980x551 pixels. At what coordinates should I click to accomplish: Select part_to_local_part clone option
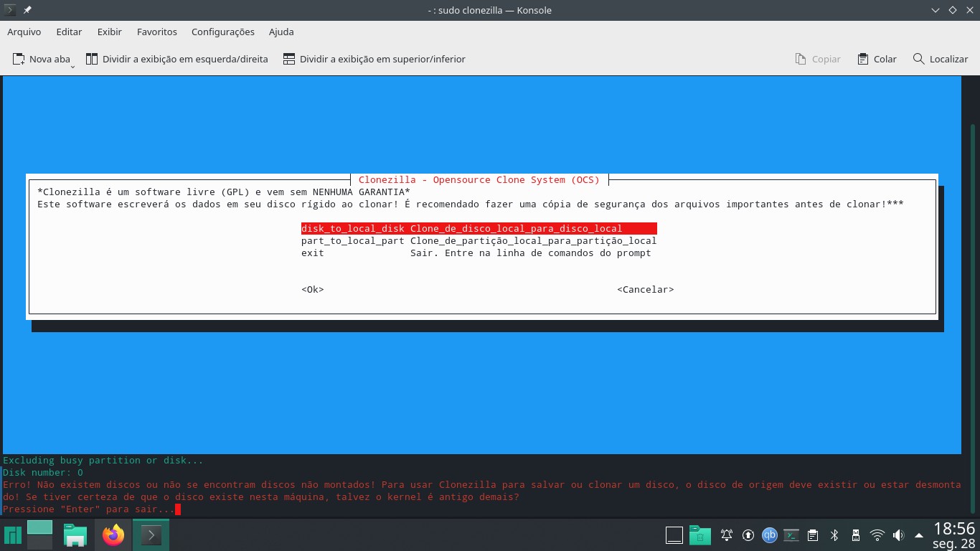pos(479,240)
